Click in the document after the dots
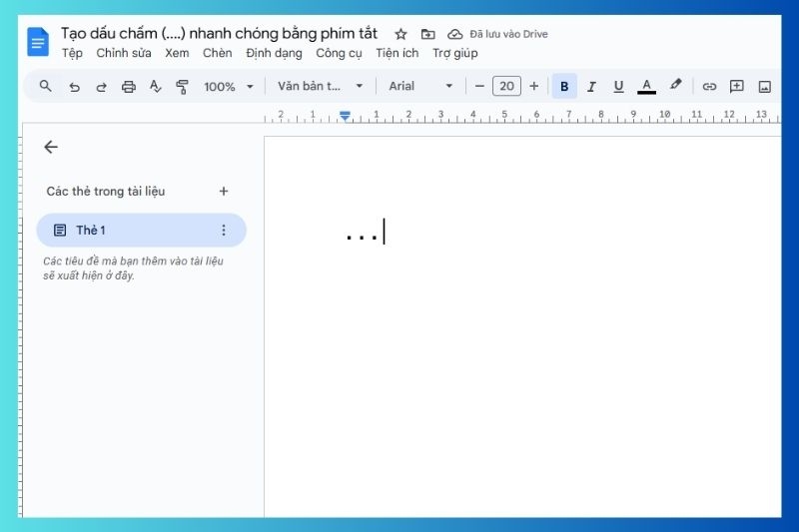 (x=386, y=232)
